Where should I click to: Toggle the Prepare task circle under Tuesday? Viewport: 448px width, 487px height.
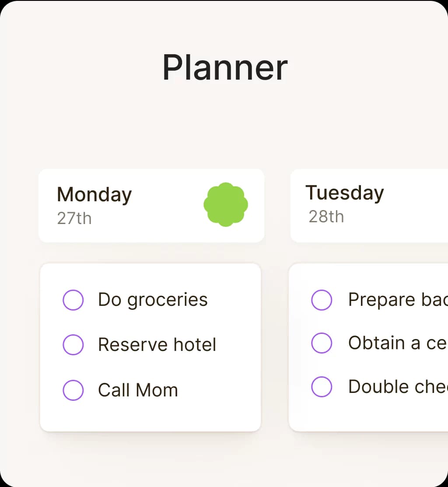[x=322, y=300]
